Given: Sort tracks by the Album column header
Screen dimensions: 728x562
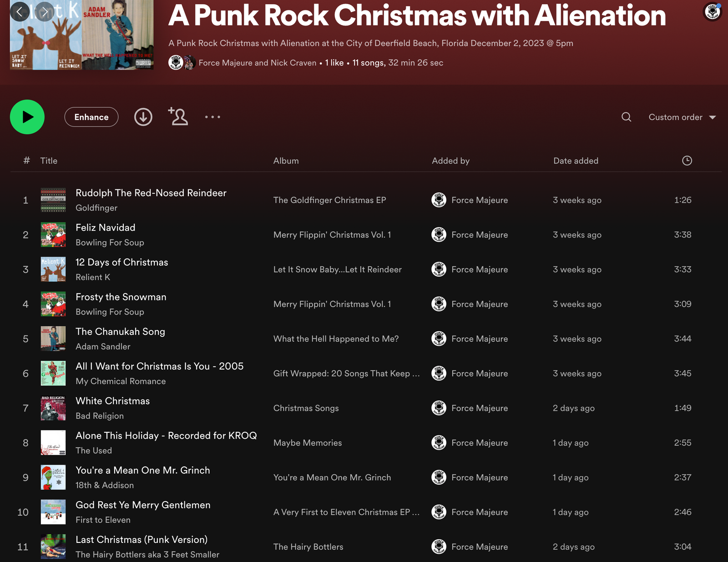Looking at the screenshot, I should click(286, 161).
